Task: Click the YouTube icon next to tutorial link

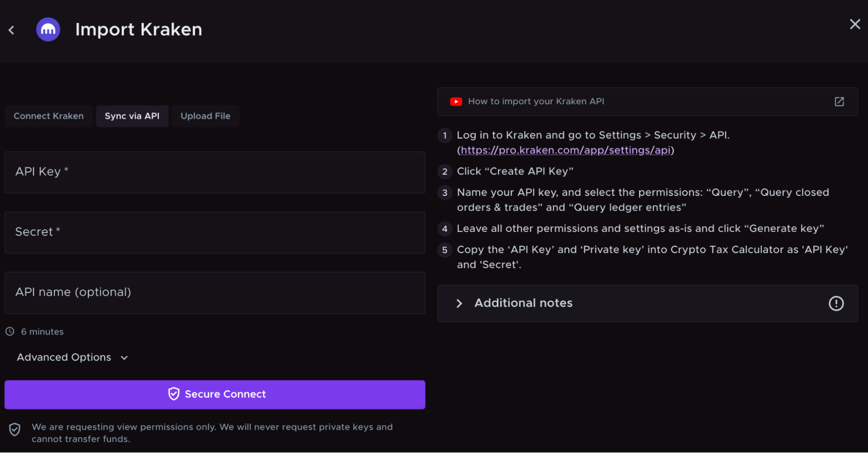Action: 455,101
